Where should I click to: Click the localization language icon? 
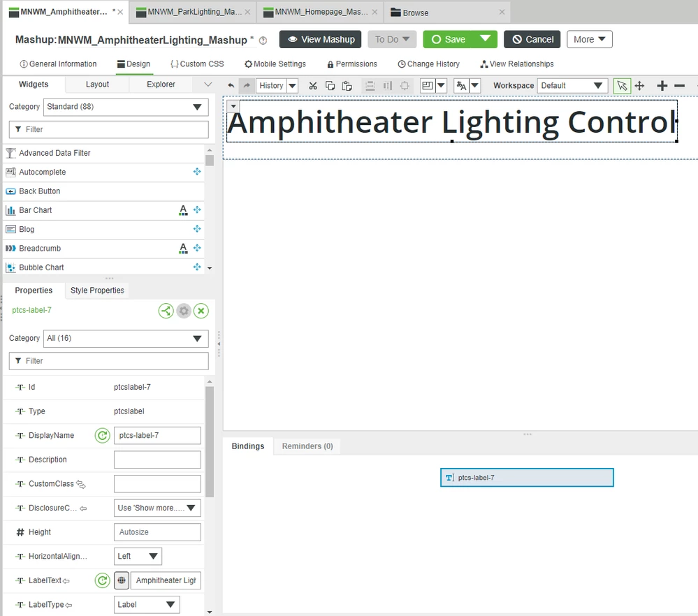pos(461,85)
